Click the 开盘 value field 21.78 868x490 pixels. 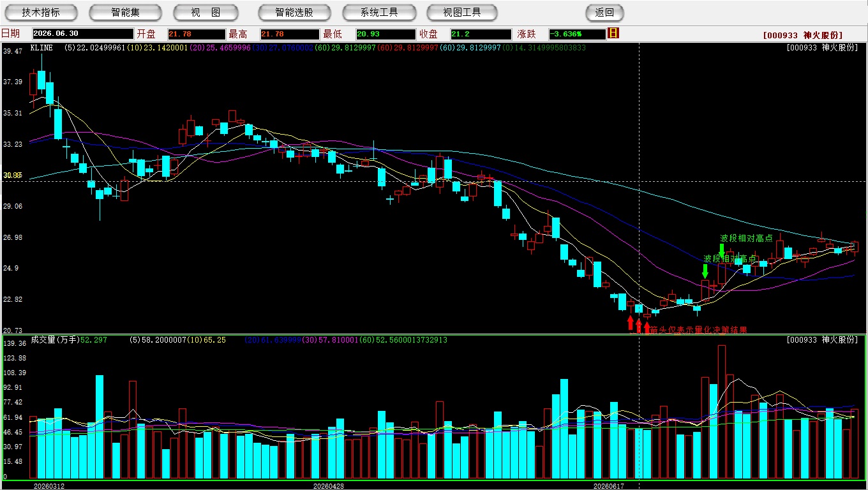[x=197, y=34]
